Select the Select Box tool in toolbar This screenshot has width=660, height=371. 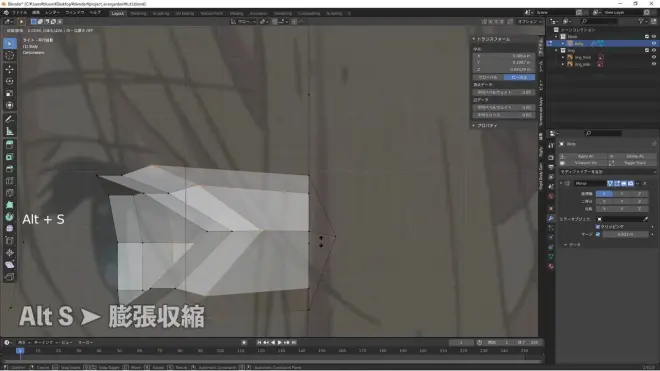click(10, 43)
